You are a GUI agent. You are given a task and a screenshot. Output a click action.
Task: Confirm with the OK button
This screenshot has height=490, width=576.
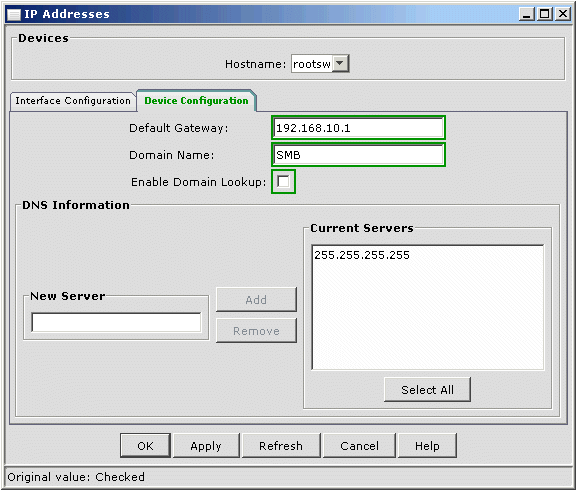pos(145,446)
